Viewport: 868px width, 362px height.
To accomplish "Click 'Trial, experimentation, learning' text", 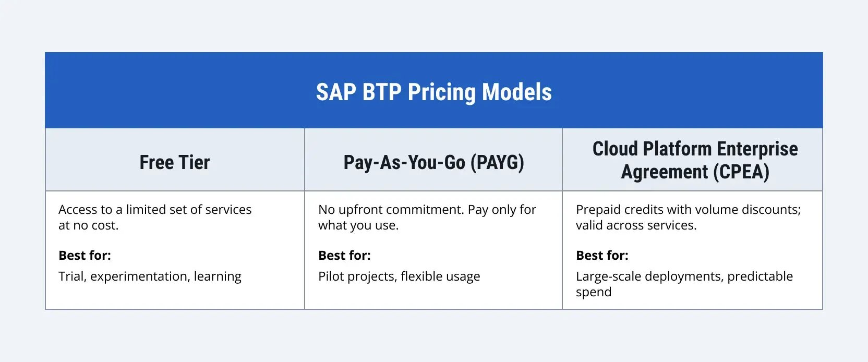I will tap(150, 276).
